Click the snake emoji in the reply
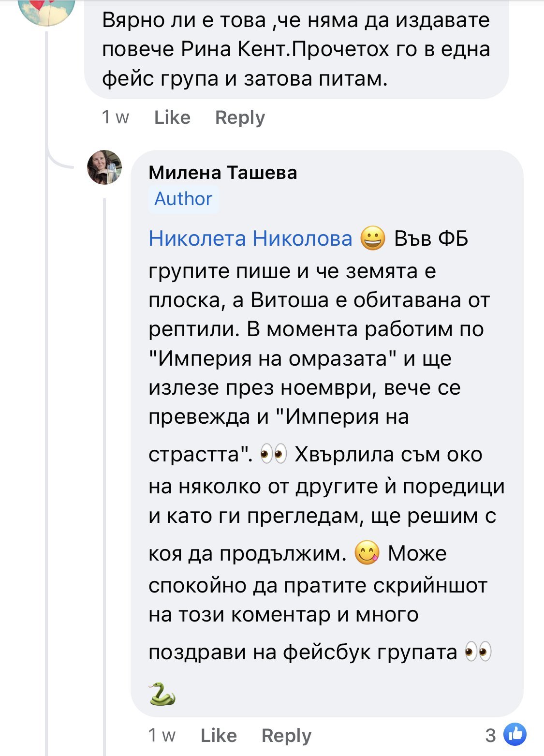Screen dimensions: 544x756 coord(162,694)
